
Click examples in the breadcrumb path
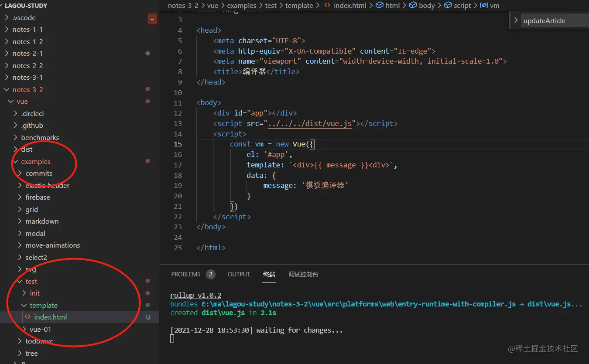coord(241,6)
